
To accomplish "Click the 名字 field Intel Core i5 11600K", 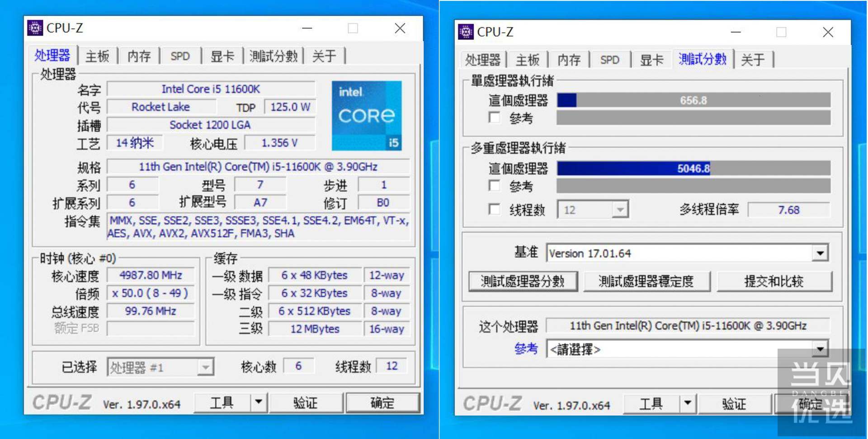I will pyautogui.click(x=211, y=89).
